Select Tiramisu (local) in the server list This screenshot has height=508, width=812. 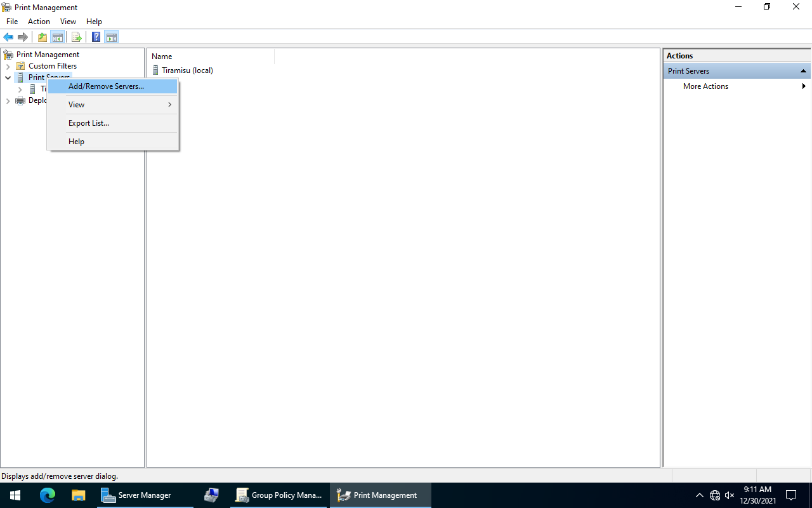[x=187, y=70]
